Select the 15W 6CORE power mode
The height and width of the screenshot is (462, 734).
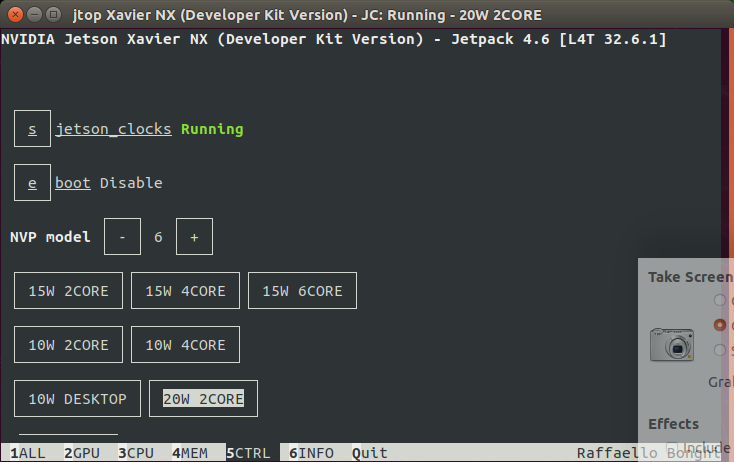click(302, 291)
